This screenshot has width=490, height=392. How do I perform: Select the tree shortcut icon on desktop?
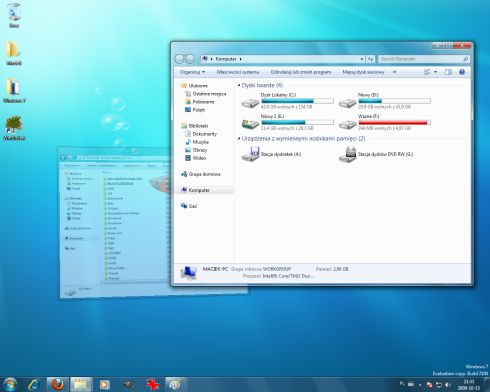coord(14,128)
